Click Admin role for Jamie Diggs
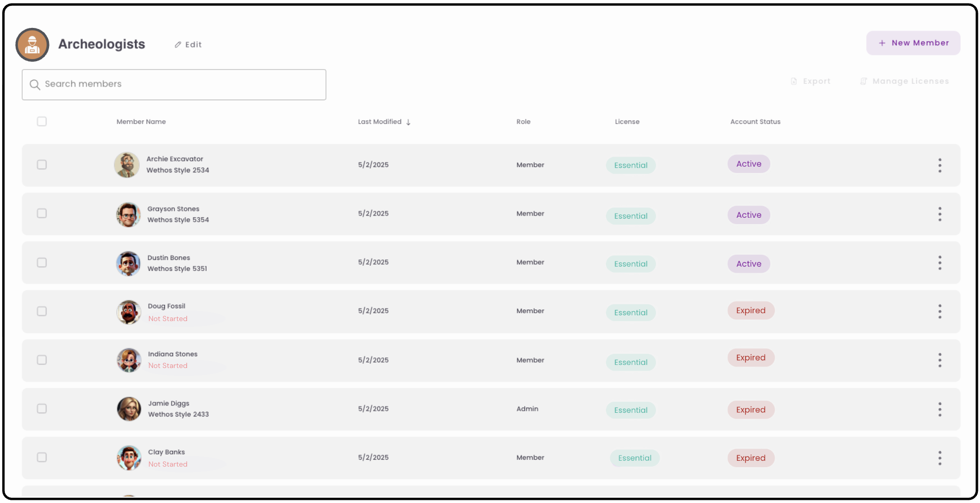The height and width of the screenshot is (503, 980). coord(527,409)
